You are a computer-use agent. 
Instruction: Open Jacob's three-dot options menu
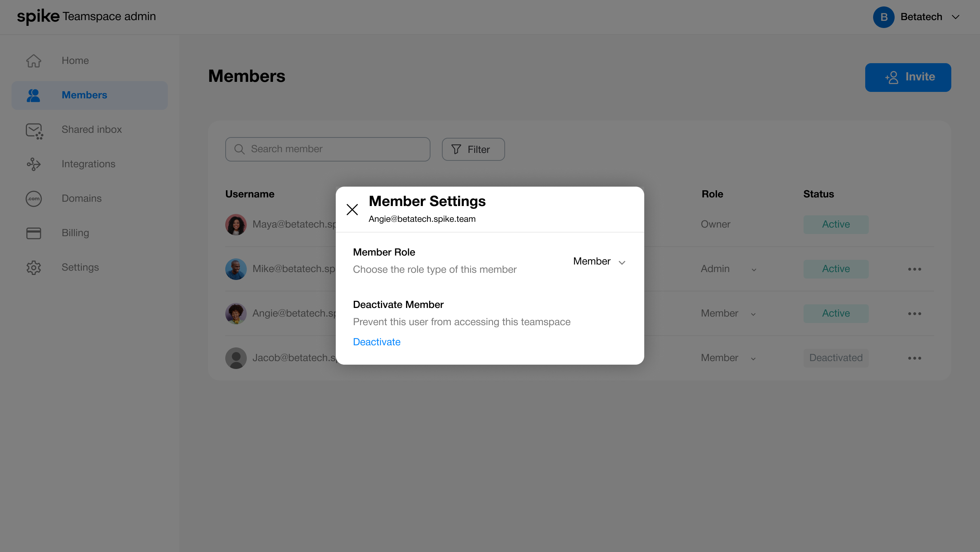[914, 358]
